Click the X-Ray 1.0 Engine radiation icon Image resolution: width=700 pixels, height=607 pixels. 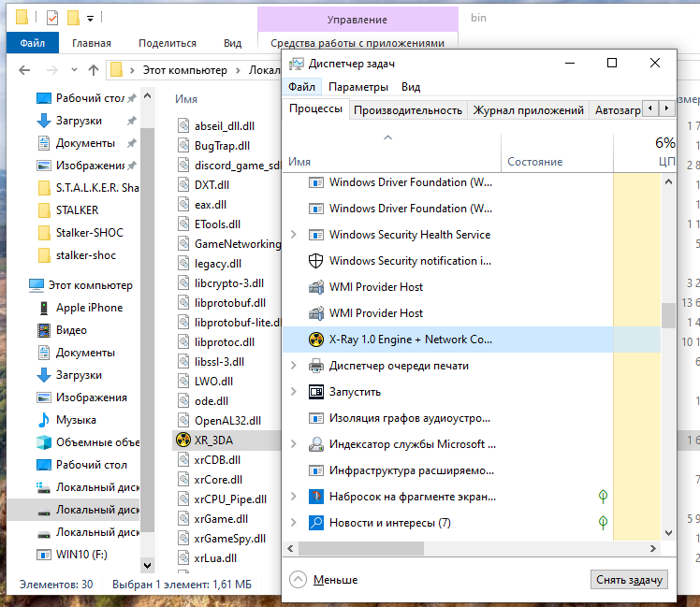[315, 340]
